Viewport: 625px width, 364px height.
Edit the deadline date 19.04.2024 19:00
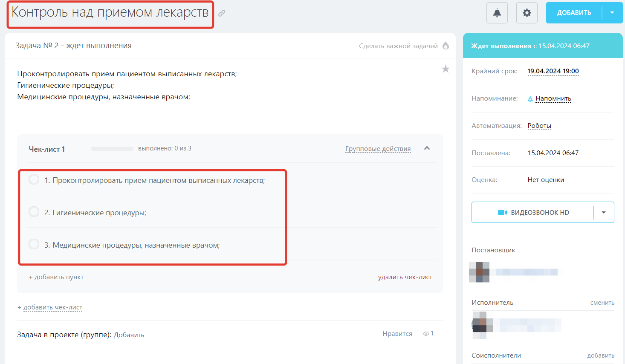tap(553, 71)
